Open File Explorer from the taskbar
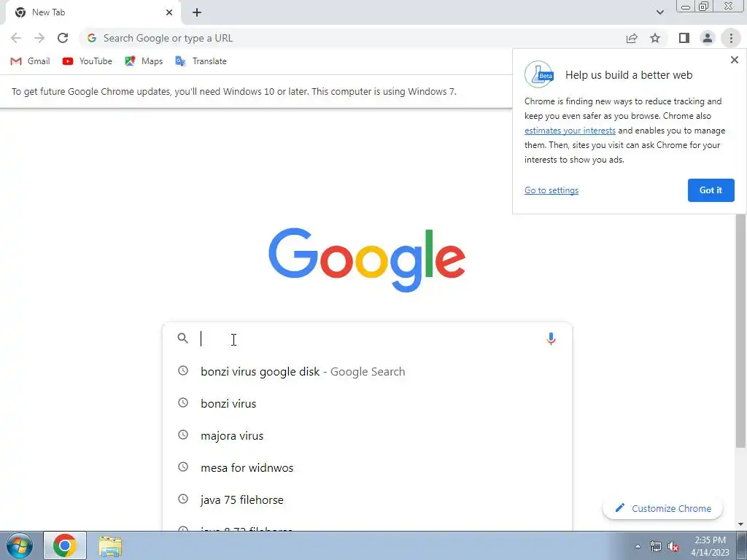Screen dimensions: 747x560 coord(110,546)
